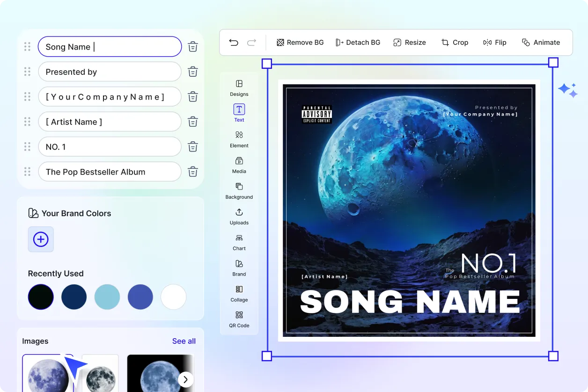Viewport: 588px width, 392px height.
Task: Click the NO. 1 text field
Action: [x=110, y=147]
